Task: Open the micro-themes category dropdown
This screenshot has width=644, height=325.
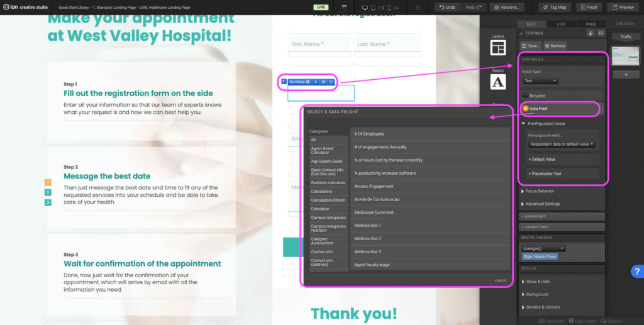Action: (x=544, y=248)
